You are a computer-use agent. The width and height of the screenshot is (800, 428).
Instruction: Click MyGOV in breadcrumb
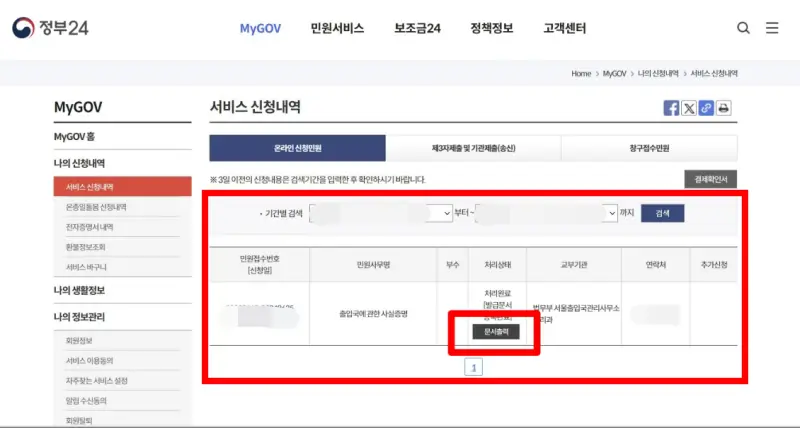[x=614, y=73]
